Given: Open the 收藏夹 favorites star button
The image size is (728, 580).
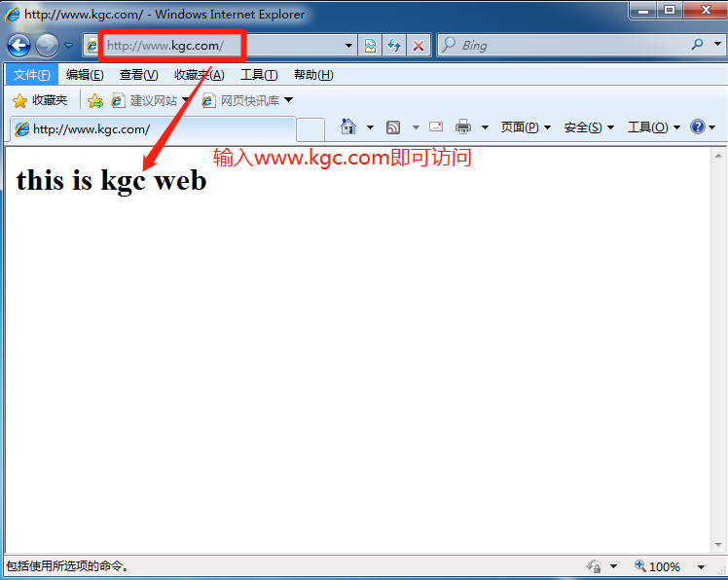Looking at the screenshot, I should [x=40, y=100].
